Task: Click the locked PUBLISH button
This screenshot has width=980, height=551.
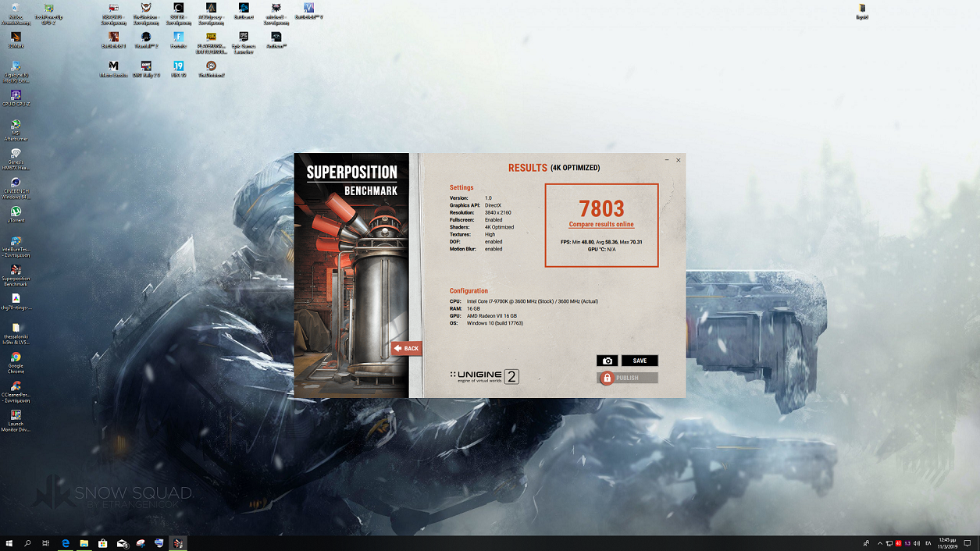Action: coord(629,378)
